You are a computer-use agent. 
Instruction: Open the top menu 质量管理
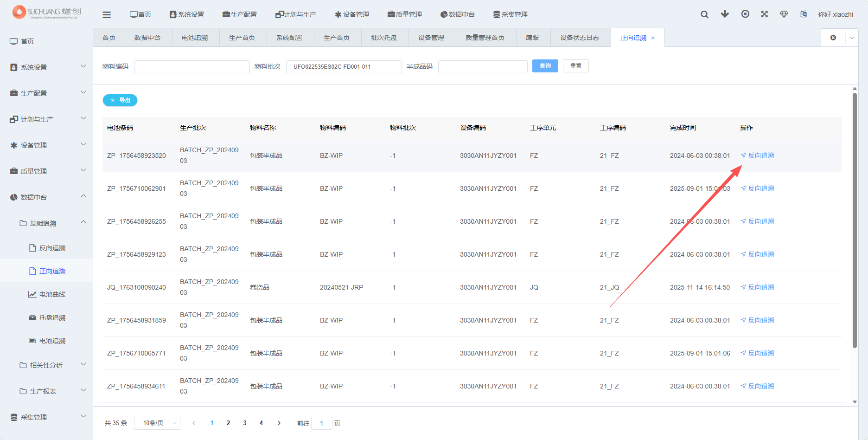[x=405, y=14]
